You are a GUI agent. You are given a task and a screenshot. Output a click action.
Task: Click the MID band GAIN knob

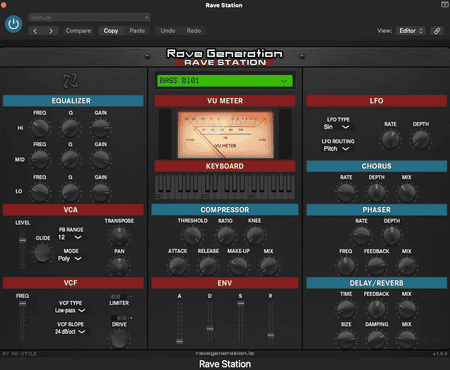[x=101, y=160]
